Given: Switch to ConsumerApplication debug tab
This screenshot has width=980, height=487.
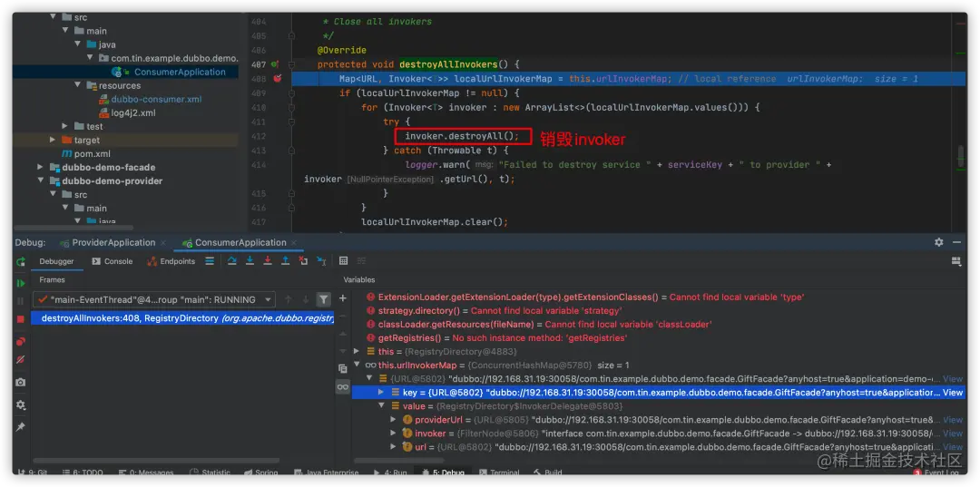Looking at the screenshot, I should coord(240,242).
